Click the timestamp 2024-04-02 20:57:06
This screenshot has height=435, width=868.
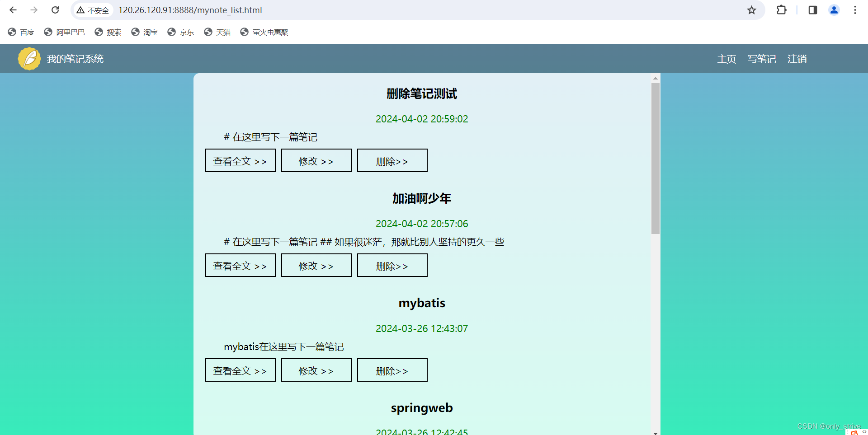click(422, 224)
